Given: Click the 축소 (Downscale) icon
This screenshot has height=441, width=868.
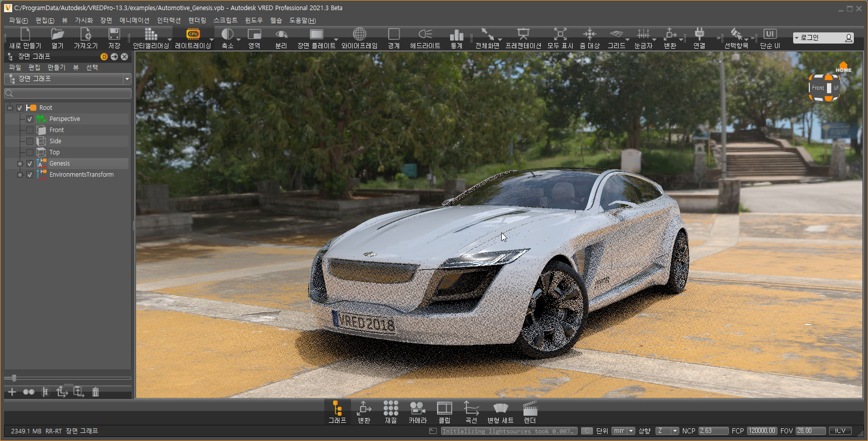Looking at the screenshot, I should (x=228, y=34).
